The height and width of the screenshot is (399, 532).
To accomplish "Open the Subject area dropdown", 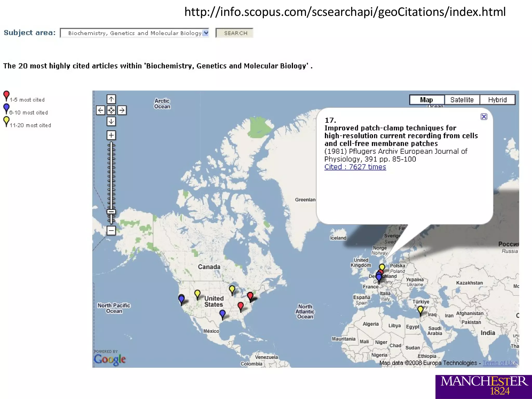I will (134, 33).
